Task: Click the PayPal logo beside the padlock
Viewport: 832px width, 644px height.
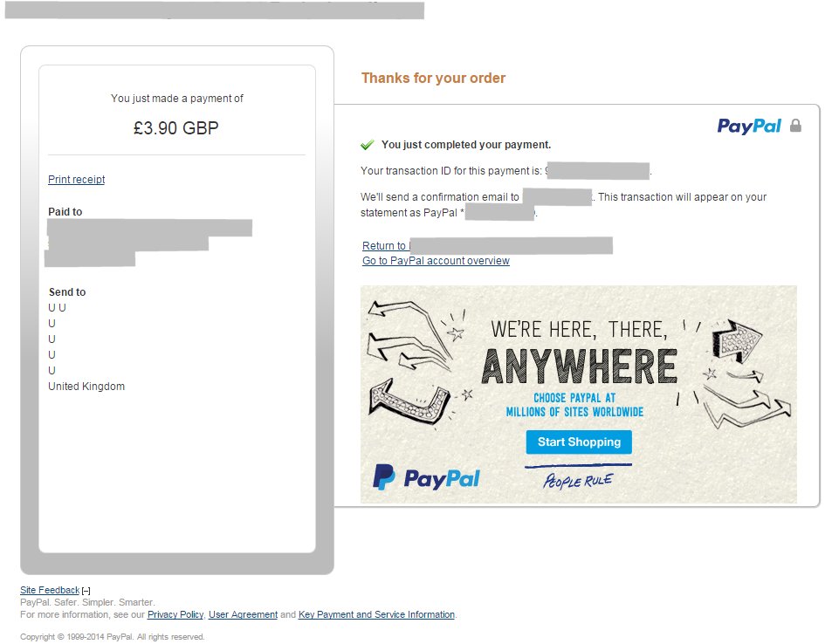Action: pos(749,127)
